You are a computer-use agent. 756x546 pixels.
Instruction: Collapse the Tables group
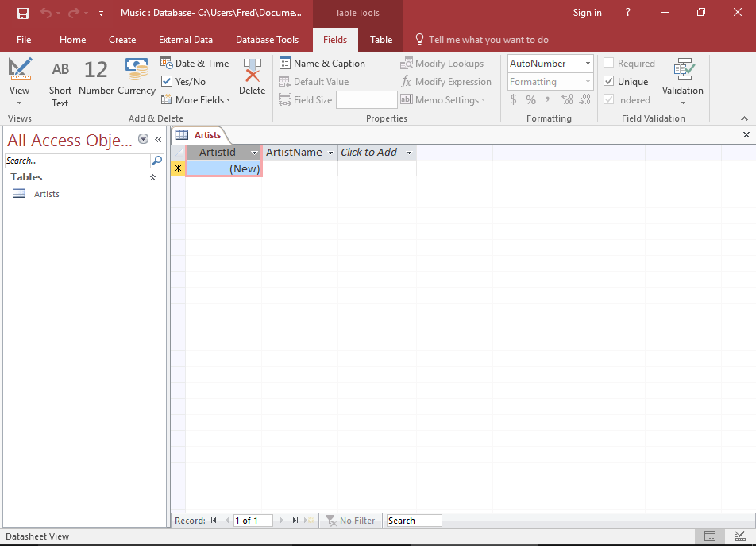click(x=152, y=177)
